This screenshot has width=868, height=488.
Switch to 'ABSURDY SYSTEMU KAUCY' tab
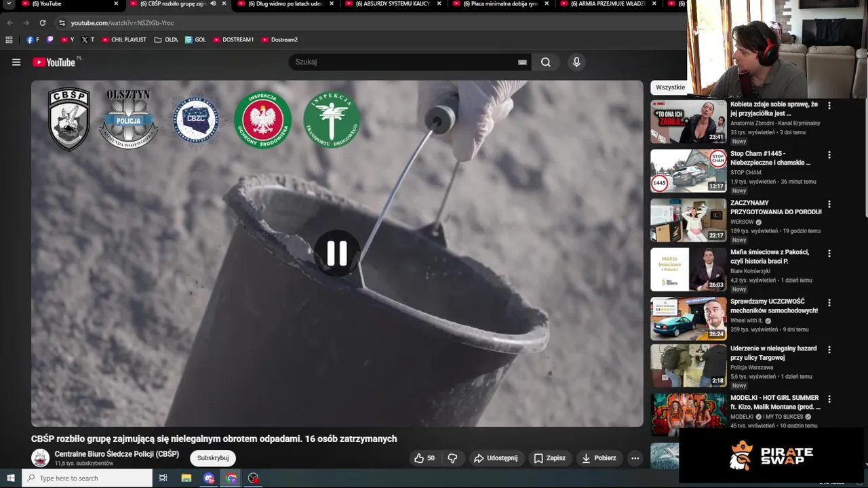click(393, 4)
